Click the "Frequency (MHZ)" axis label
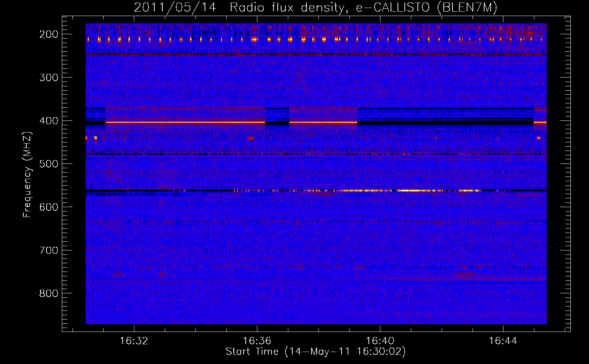Screen dimensions: 589x364 (x=27, y=174)
